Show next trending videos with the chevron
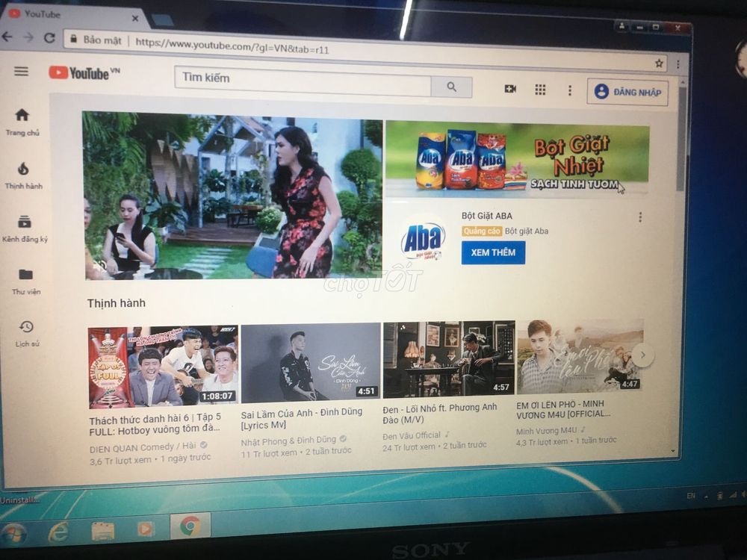This screenshot has height=560, width=747. coord(642,355)
